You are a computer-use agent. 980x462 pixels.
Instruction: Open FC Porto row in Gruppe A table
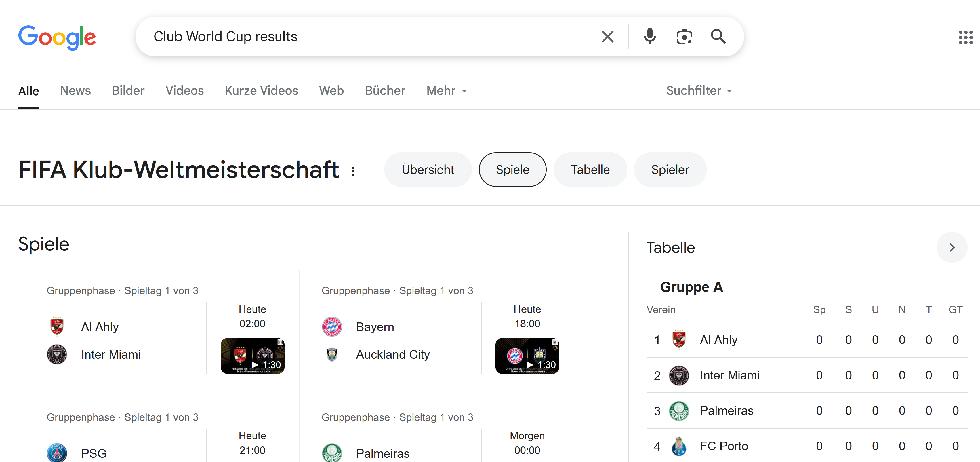point(807,446)
